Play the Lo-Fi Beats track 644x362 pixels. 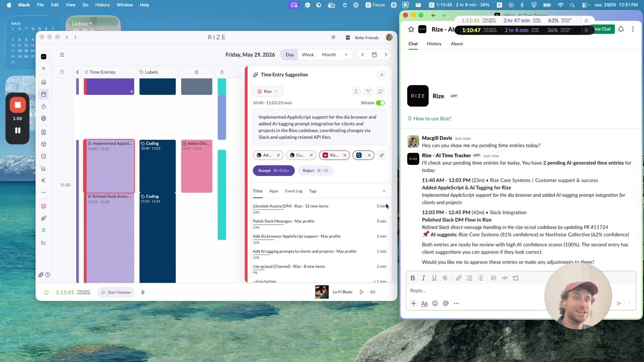click(362, 292)
